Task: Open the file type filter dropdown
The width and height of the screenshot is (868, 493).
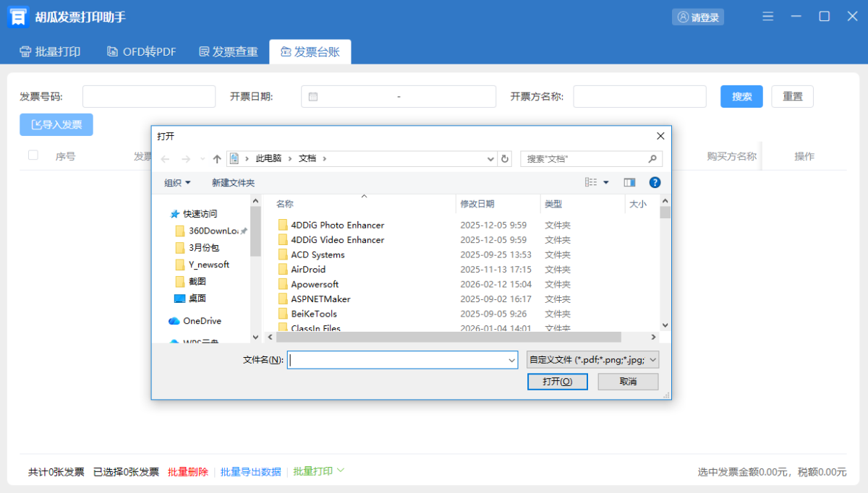Action: tap(593, 359)
